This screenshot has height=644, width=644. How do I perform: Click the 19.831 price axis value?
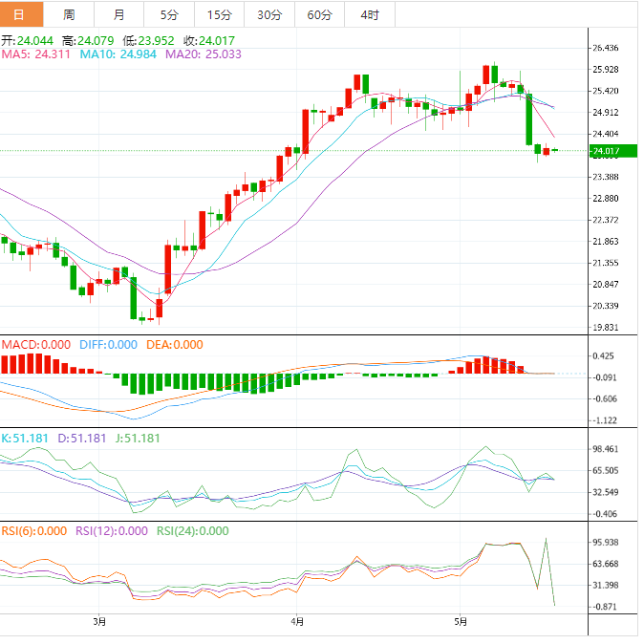606,328
